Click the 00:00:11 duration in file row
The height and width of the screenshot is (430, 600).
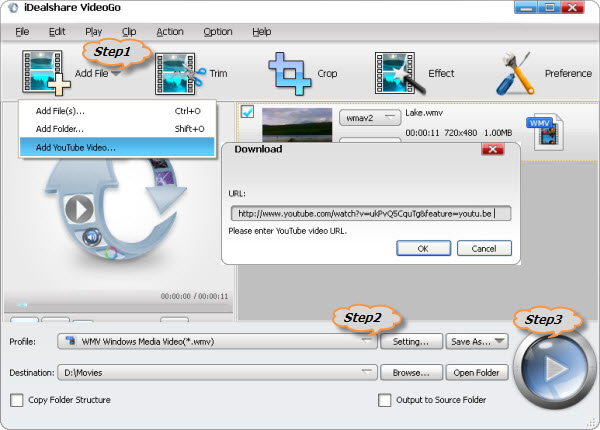click(x=422, y=133)
